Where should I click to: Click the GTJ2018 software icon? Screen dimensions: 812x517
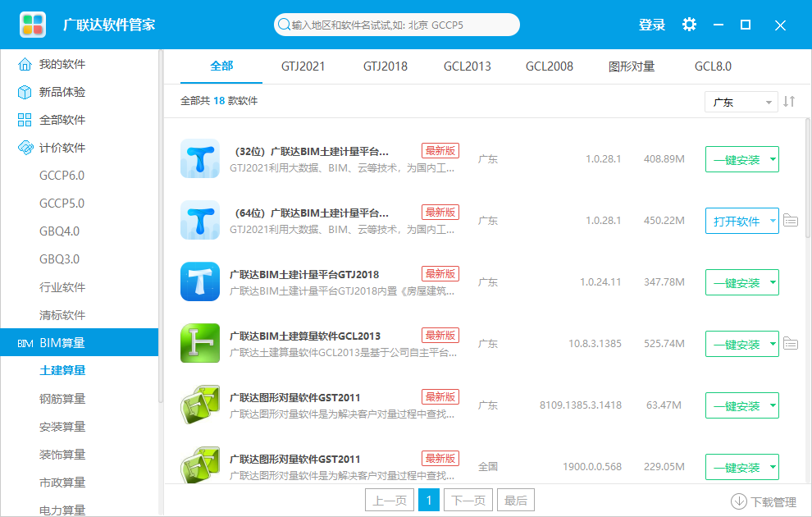[200, 281]
